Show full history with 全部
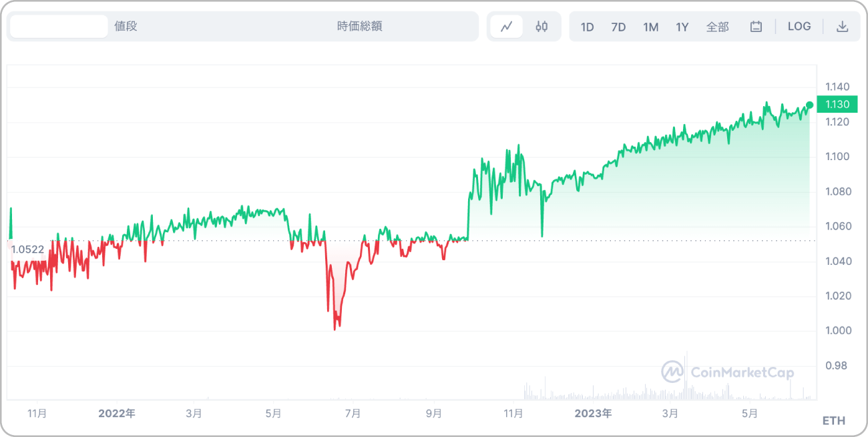This screenshot has width=868, height=437. pos(718,27)
